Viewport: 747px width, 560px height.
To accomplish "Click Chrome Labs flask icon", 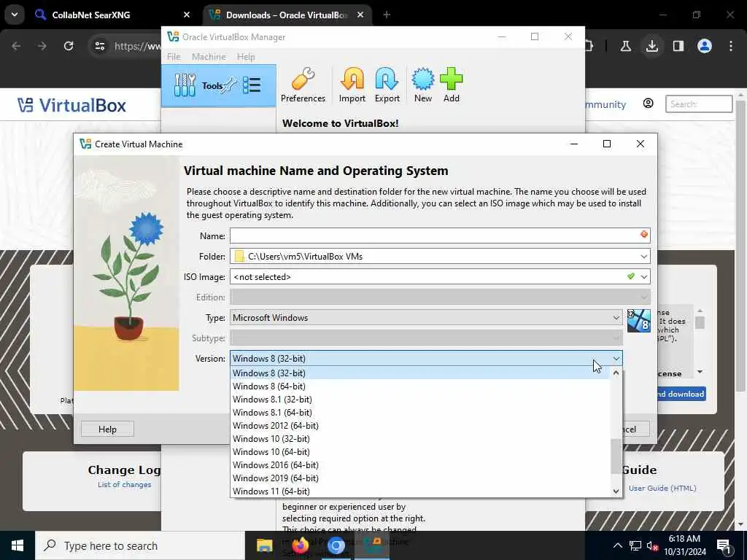I will (625, 46).
